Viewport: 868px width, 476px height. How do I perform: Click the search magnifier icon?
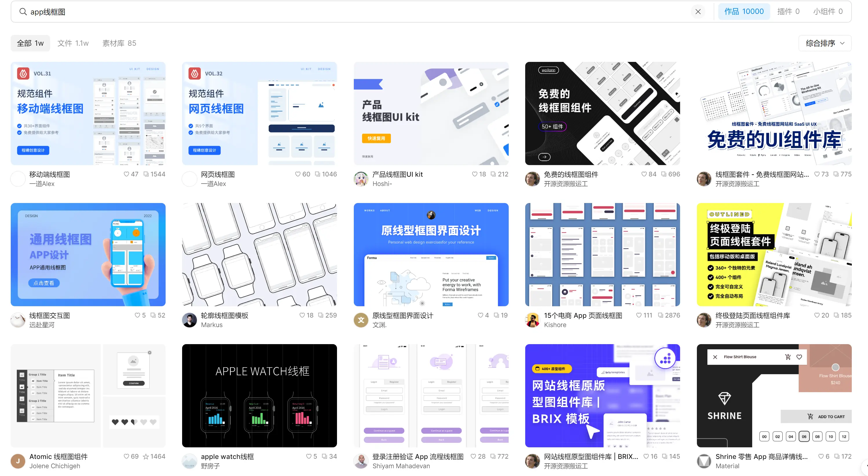point(23,12)
